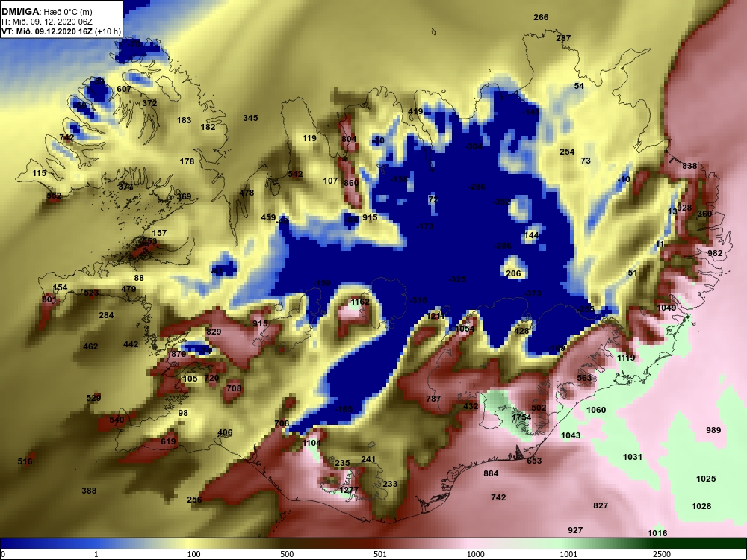Click the map value 1028
The image size is (747, 560).
701,507
